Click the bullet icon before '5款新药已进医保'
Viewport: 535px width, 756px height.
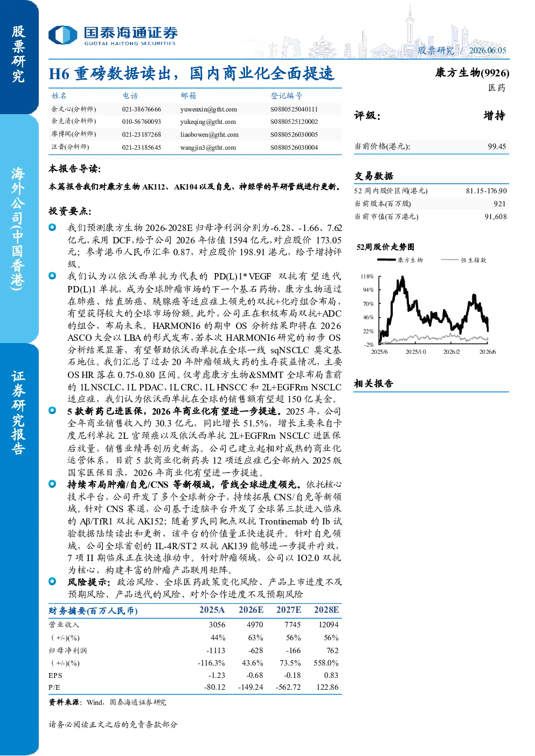52,410
